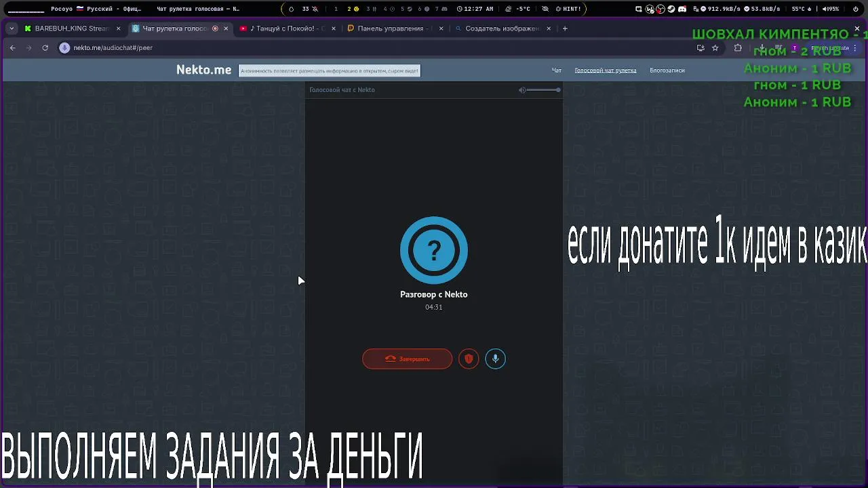Open the browser extensions puzzle icon
The height and width of the screenshot is (488, 868).
click(x=738, y=48)
